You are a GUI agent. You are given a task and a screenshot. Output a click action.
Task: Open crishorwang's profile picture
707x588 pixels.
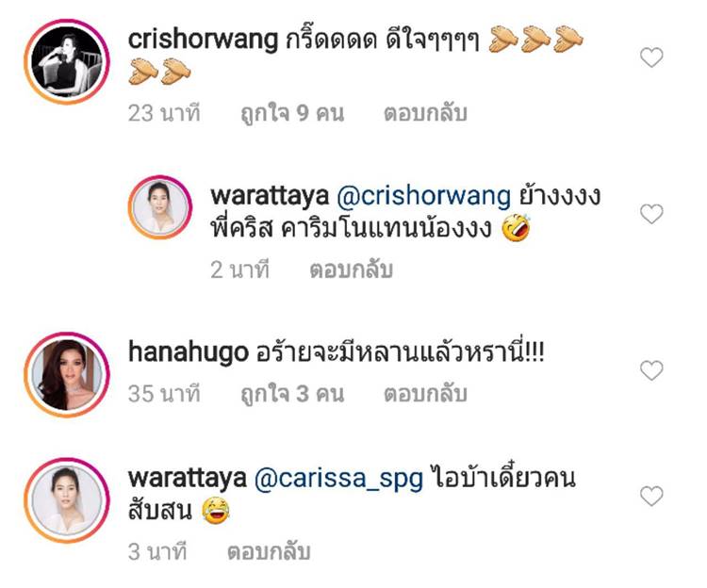pos(67,62)
